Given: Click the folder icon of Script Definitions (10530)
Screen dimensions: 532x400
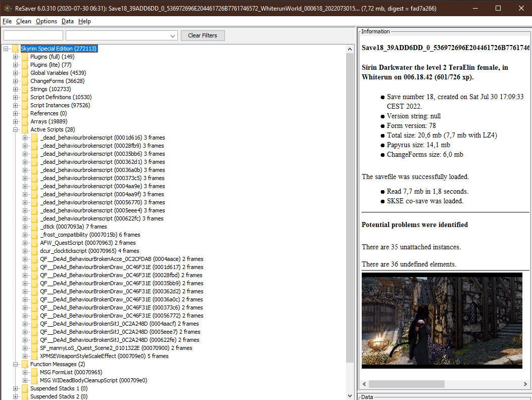Looking at the screenshot, I should coord(25,97).
